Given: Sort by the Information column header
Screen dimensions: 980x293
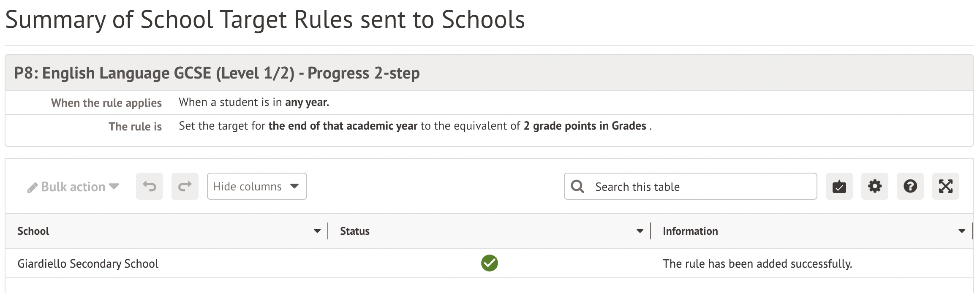Looking at the screenshot, I should coord(690,231).
